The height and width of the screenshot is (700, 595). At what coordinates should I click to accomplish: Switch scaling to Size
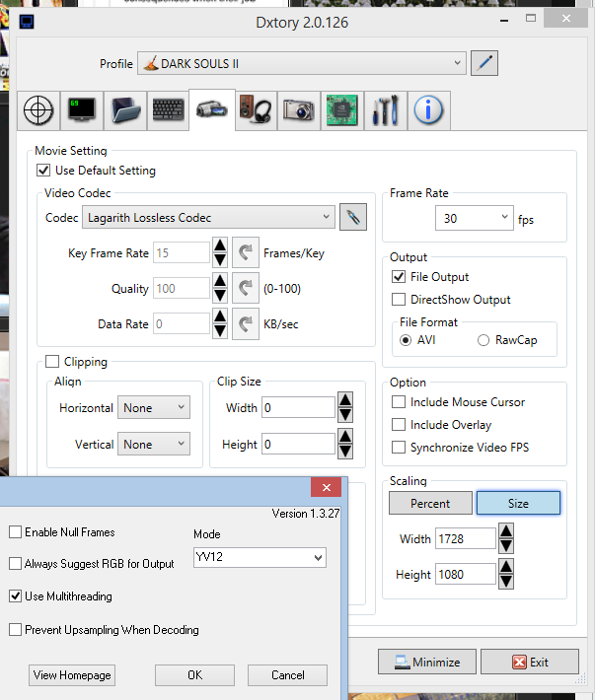518,503
